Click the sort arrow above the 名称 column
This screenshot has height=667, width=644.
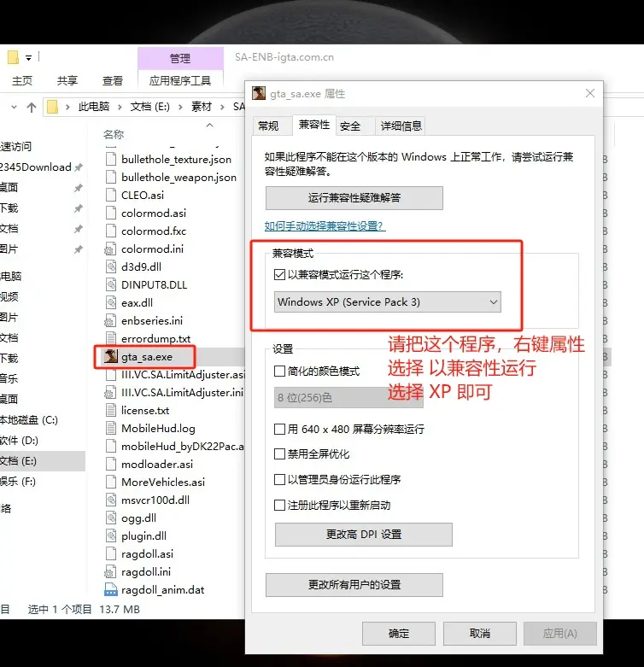click(x=209, y=125)
